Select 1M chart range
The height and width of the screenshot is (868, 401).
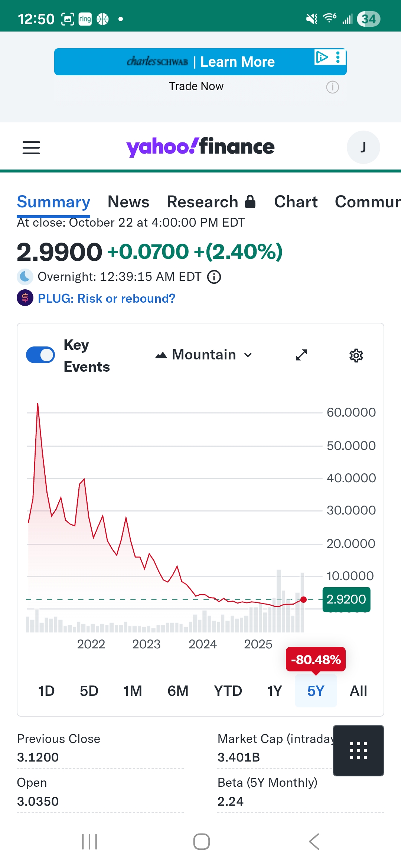[x=133, y=691]
